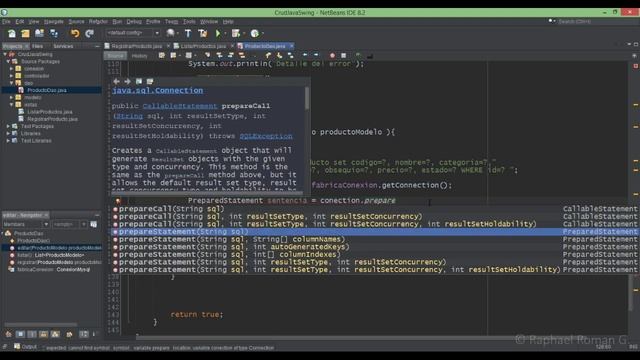Click the Profile Project toolbar icon
Screen dimensions: 640x360
click(x=255, y=33)
